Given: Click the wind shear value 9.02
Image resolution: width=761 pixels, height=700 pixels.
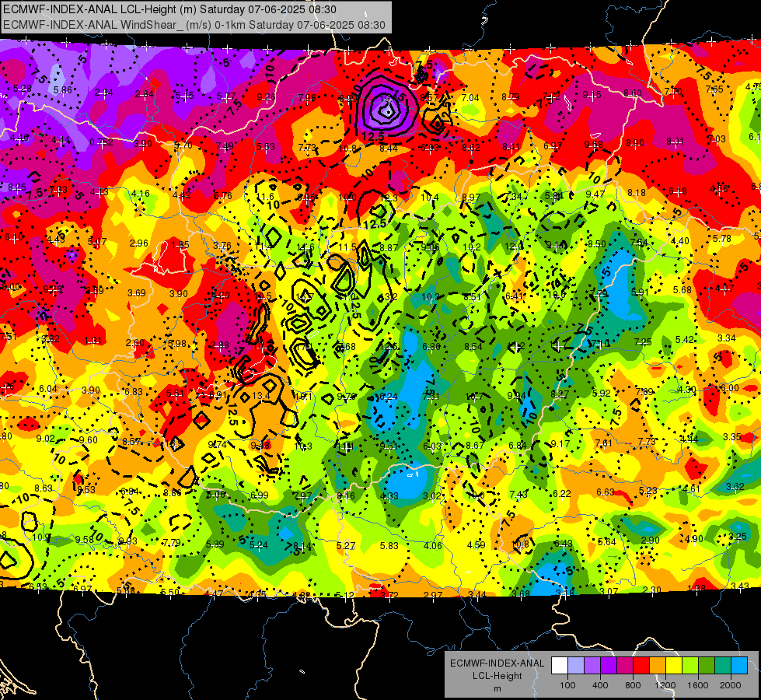Looking at the screenshot, I should click(x=46, y=439).
